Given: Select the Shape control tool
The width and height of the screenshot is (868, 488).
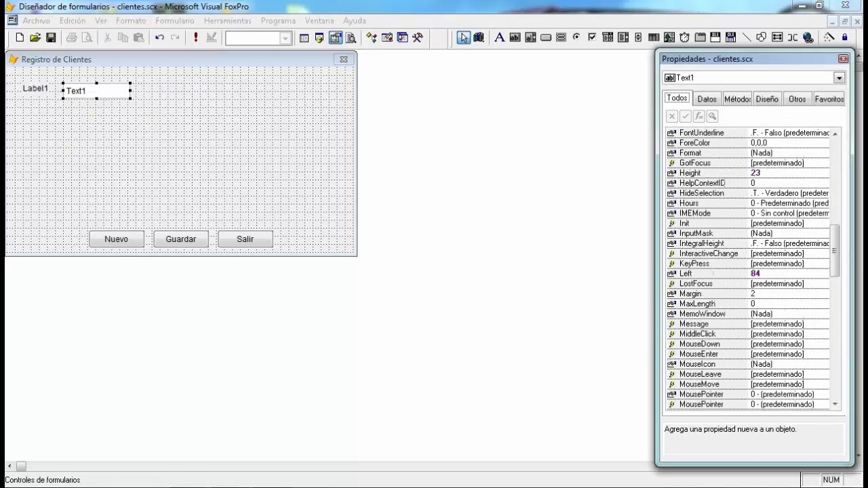Looking at the screenshot, I should click(761, 38).
